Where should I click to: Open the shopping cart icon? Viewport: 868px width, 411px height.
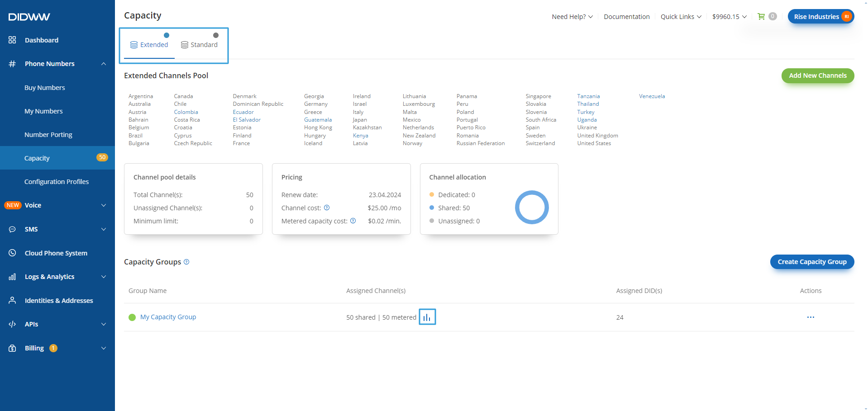[761, 16]
